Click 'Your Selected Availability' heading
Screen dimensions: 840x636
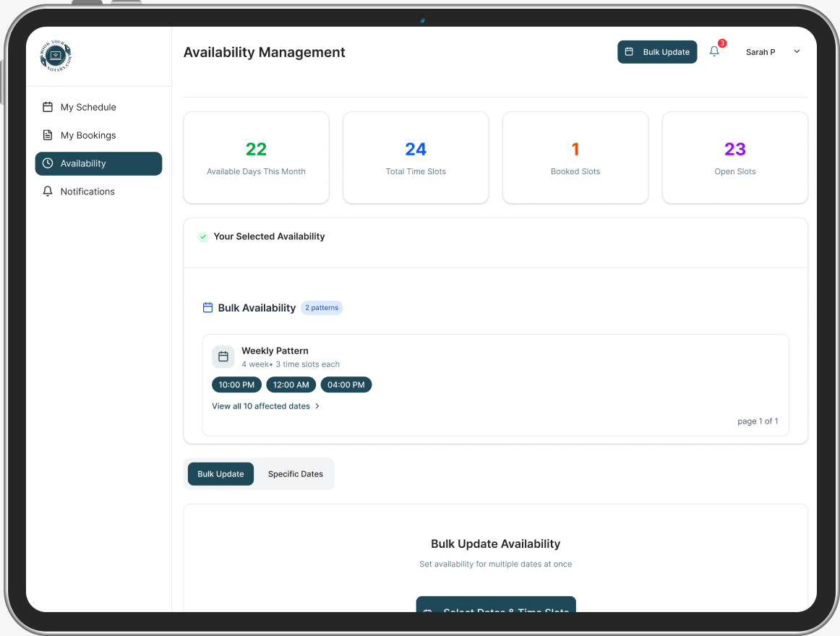point(269,236)
